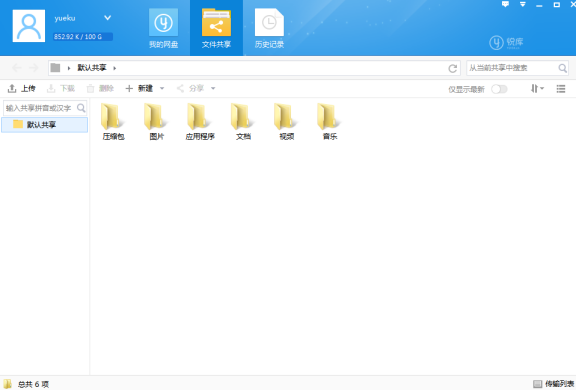Select the 音乐 folder
577x390 pixels.
330,122
